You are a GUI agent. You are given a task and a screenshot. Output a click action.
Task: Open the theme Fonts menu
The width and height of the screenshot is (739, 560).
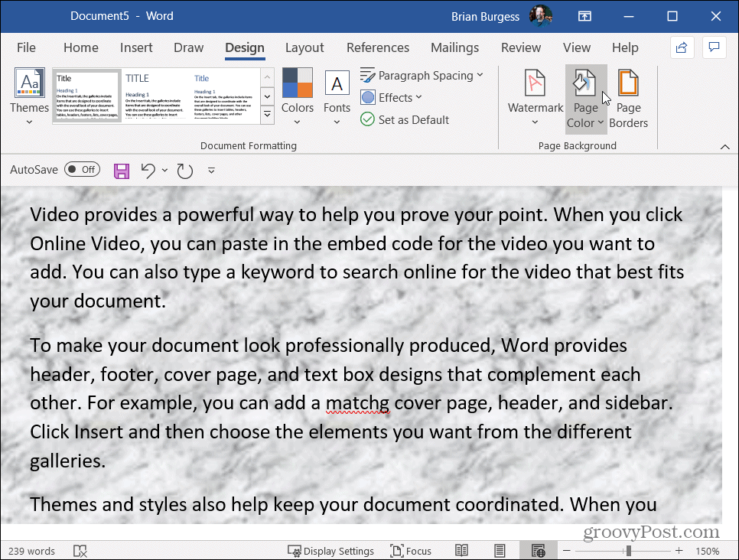[337, 96]
